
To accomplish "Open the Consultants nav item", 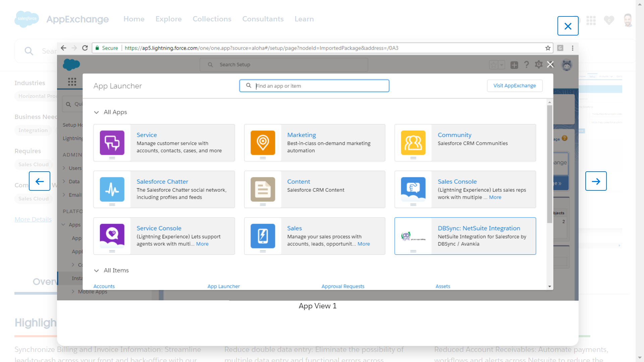I will coord(263,19).
